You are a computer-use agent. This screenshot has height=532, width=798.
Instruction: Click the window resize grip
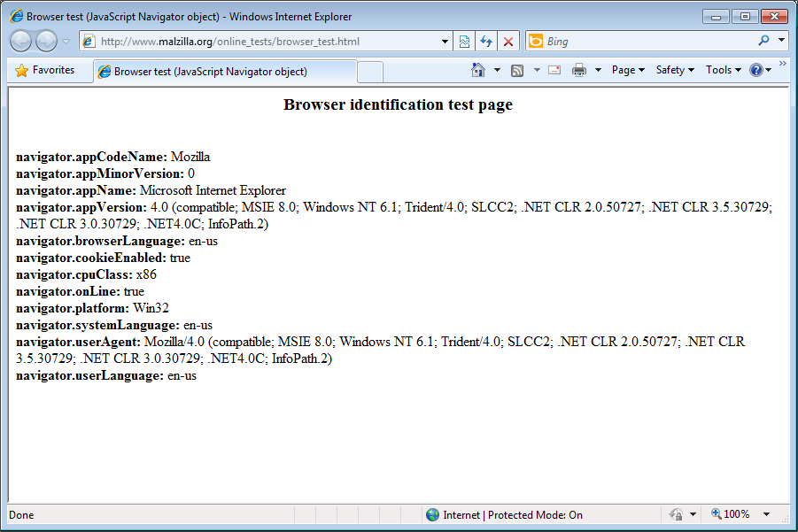click(784, 518)
